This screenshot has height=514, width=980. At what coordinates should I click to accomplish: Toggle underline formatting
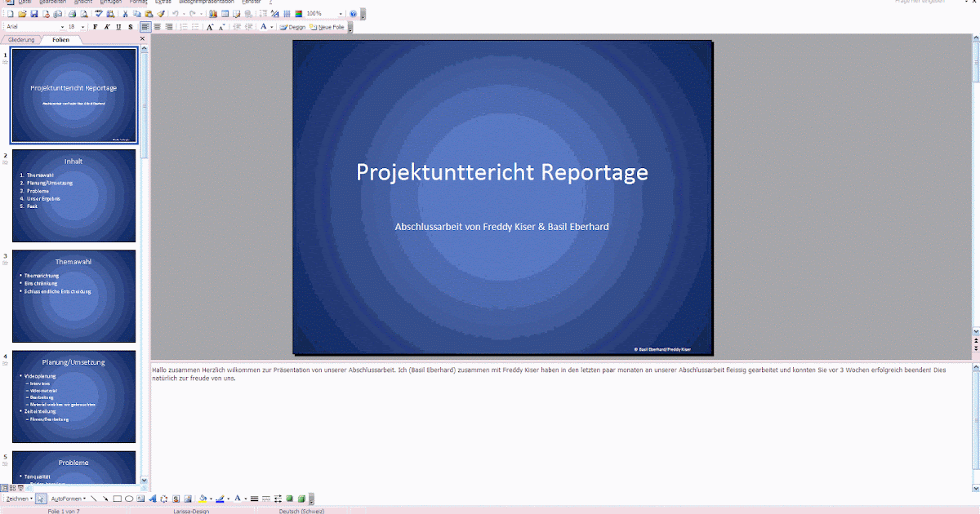[118, 27]
